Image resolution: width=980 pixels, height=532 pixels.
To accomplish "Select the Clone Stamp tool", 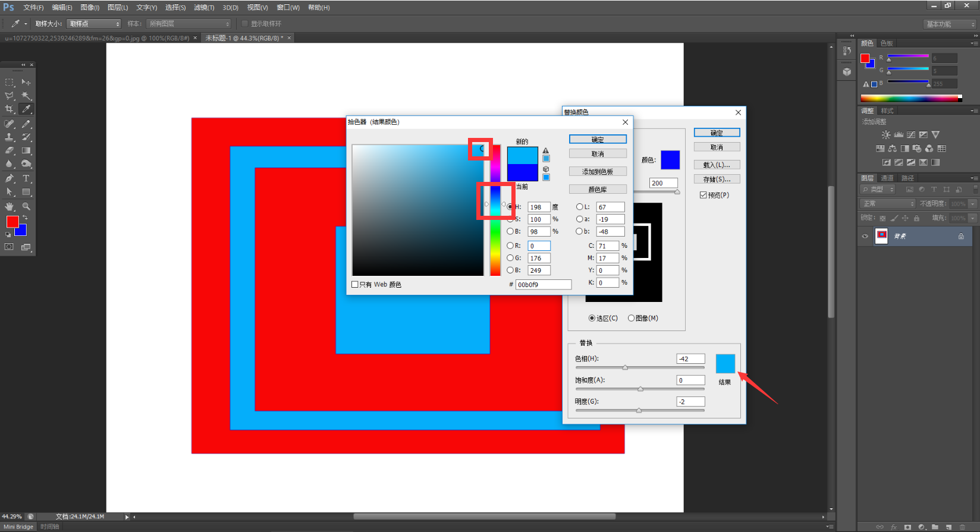I will 10,137.
